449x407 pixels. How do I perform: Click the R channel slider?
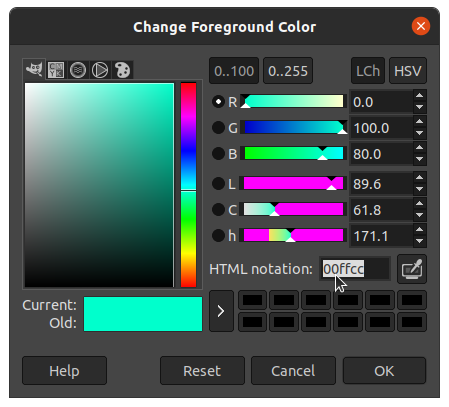click(294, 101)
